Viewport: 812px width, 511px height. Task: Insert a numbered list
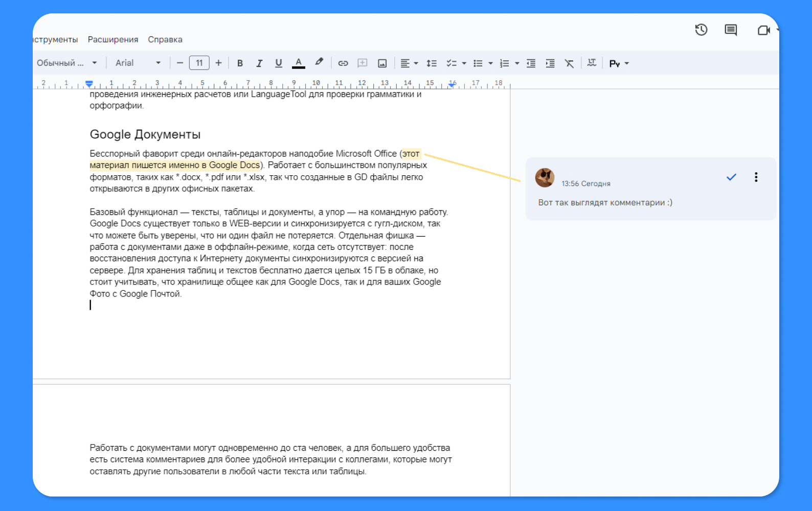(x=505, y=63)
